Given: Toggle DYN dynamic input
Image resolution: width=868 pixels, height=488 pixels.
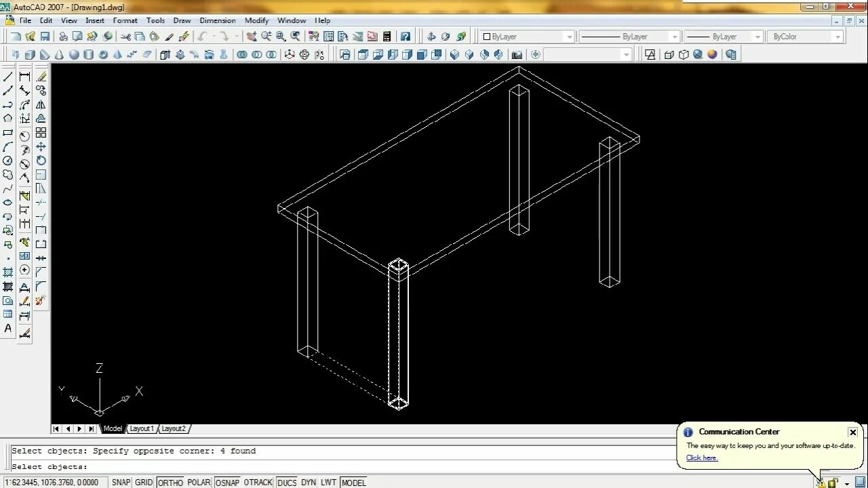Looking at the screenshot, I should tap(309, 482).
